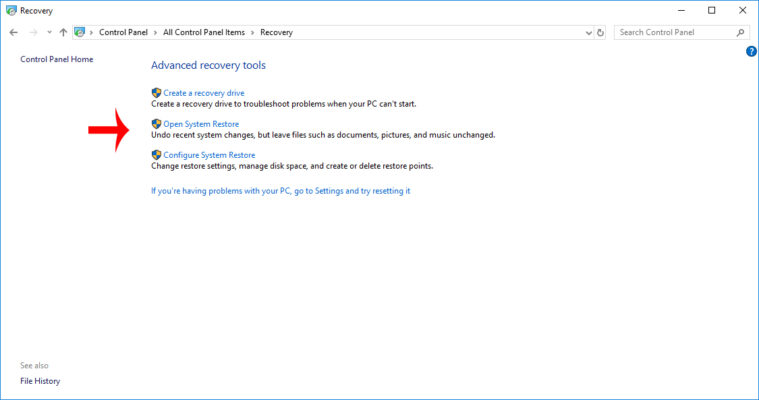759x400 pixels.
Task: Expand the chevron after All Control Panel Items
Action: (253, 32)
